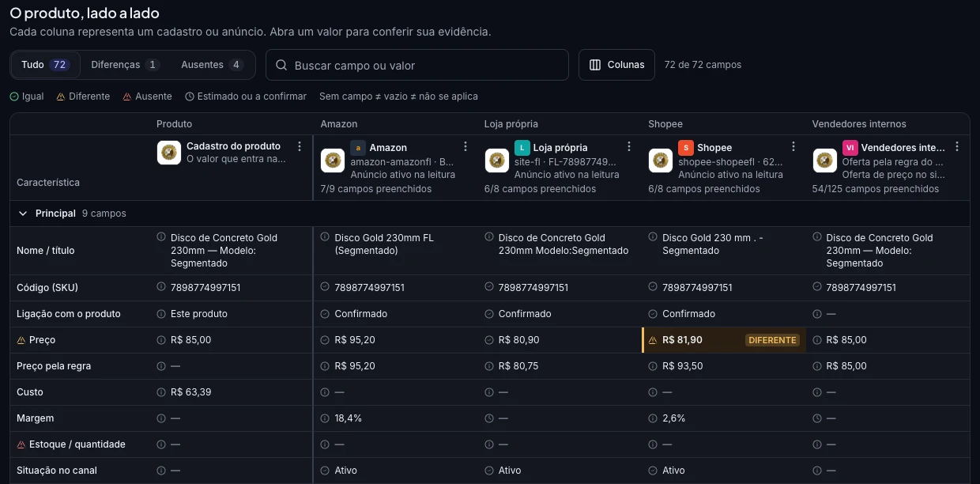Click the orange Amazon marketplace badge icon
Screen dimensions: 980x484
coord(358,147)
